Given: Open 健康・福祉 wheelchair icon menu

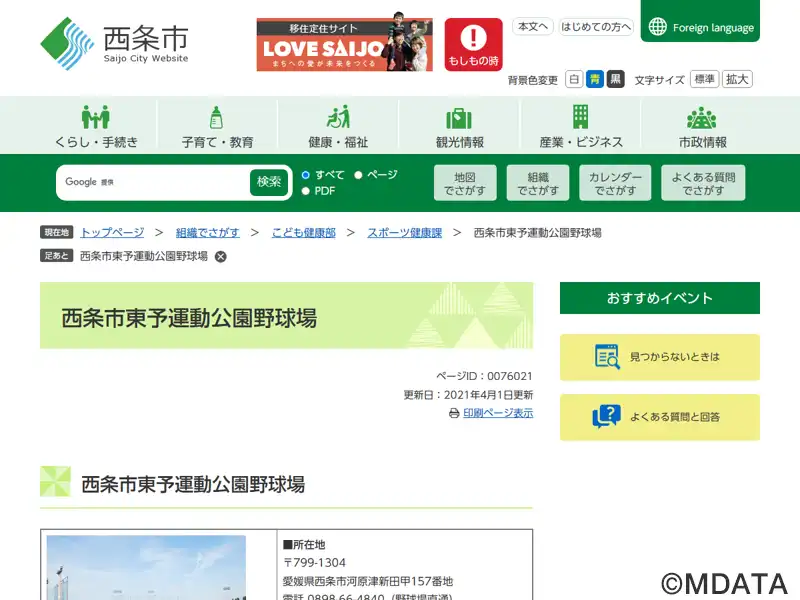Looking at the screenshot, I should coord(338,117).
